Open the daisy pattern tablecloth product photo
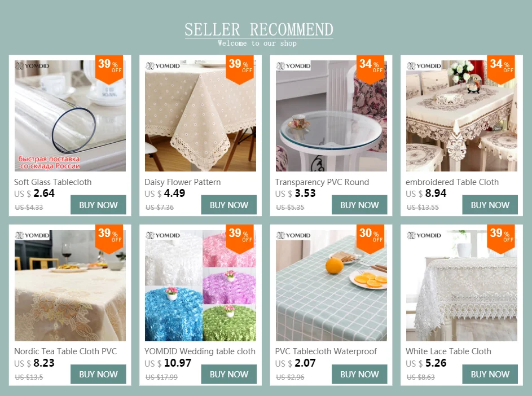Image resolution: width=532 pixels, height=396 pixels. [x=200, y=116]
